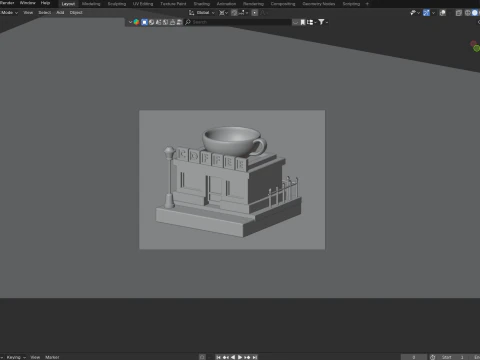The image size is (480, 360).
Task: Open the Keying dropdown in timeline
Action: point(15,357)
